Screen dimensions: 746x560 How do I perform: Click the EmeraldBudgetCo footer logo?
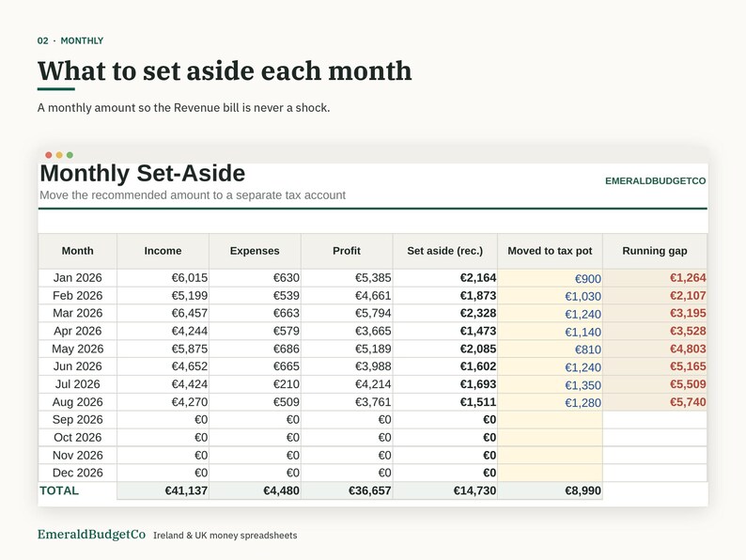tap(91, 535)
